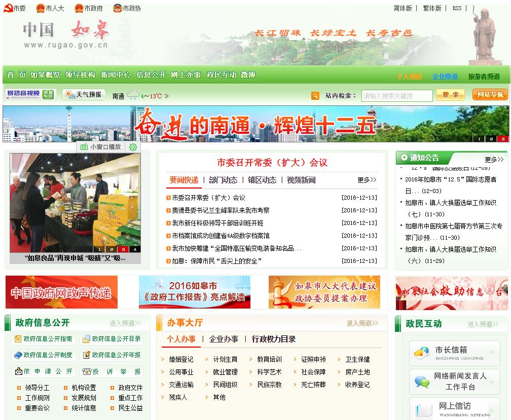Viewport: 511px width, 420px height.
Task: Open the 中国政府网政声传递 banner
Action: click(62, 292)
